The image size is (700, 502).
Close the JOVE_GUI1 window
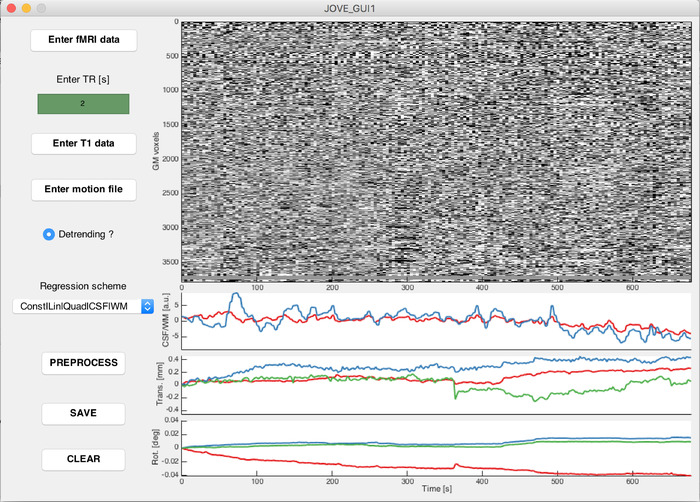pyautogui.click(x=10, y=8)
